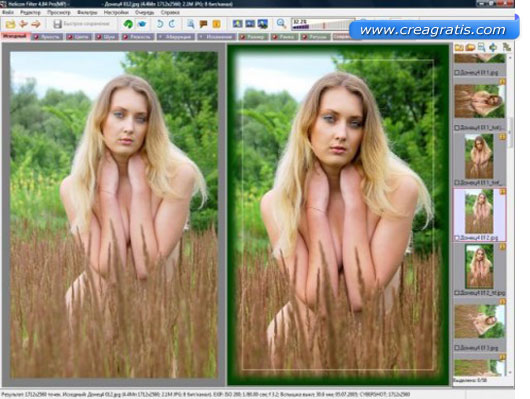Click the orange comment bubble icon in toolbar
The width and height of the screenshot is (530, 399).
point(203,24)
